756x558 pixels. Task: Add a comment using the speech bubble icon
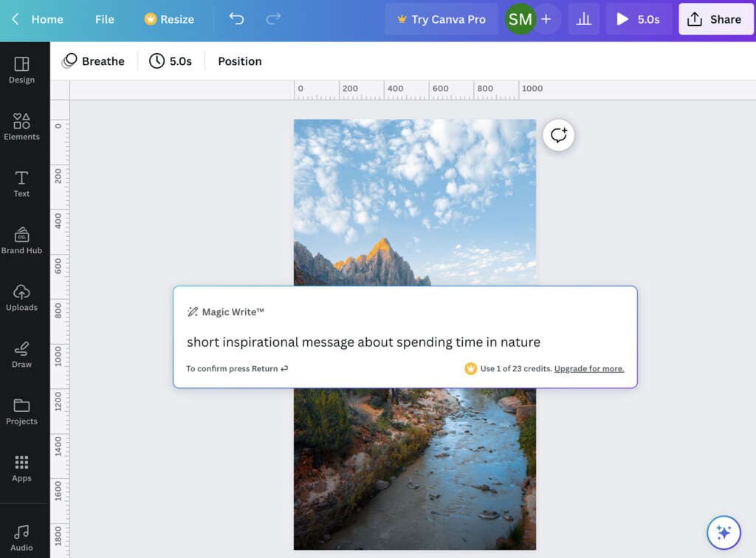(x=558, y=135)
